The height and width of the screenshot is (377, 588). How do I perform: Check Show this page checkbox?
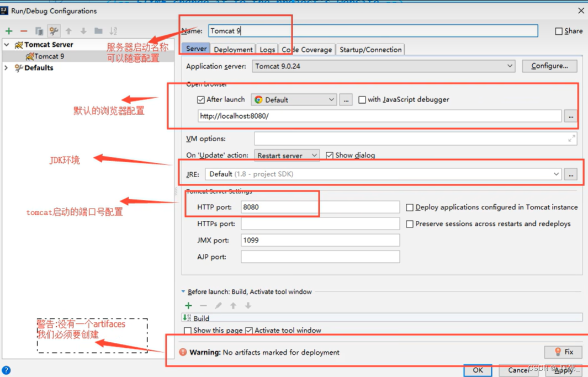click(188, 331)
